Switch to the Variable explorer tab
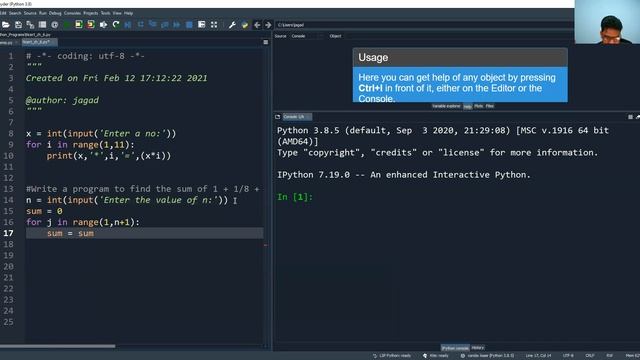Screen dimensions: 640x360 (x=446, y=106)
